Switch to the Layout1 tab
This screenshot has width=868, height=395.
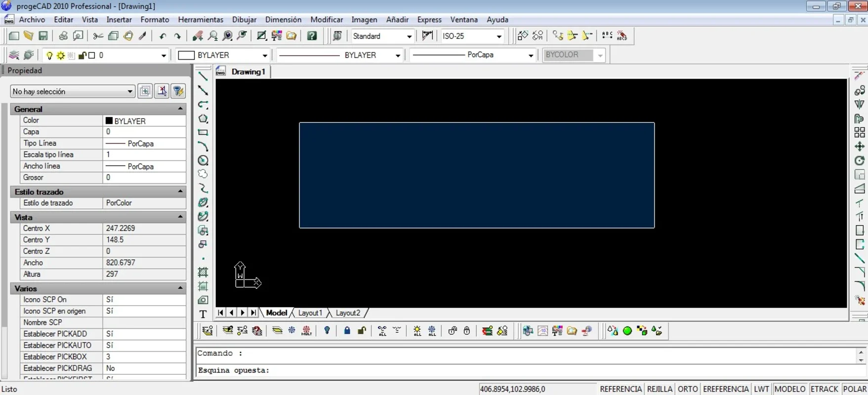pyautogui.click(x=310, y=313)
